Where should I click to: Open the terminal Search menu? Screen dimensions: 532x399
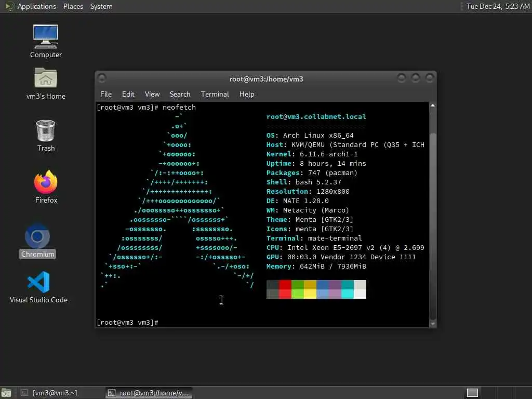point(180,95)
